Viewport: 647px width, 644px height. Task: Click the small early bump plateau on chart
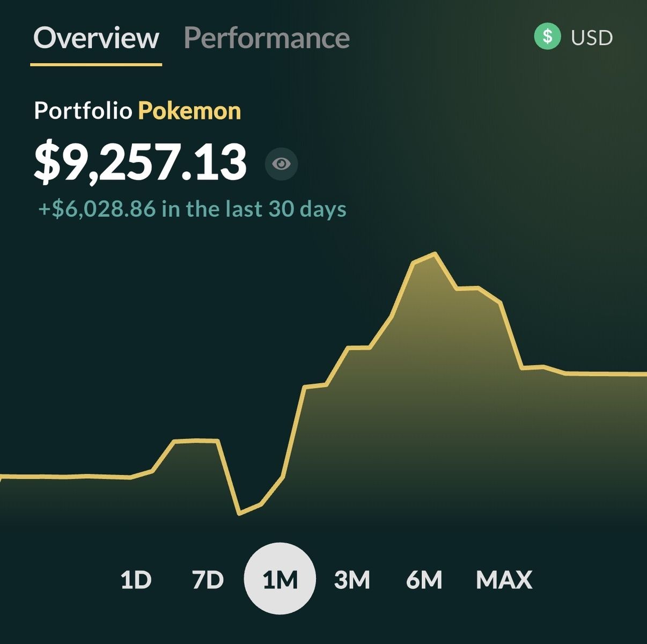[x=196, y=441]
